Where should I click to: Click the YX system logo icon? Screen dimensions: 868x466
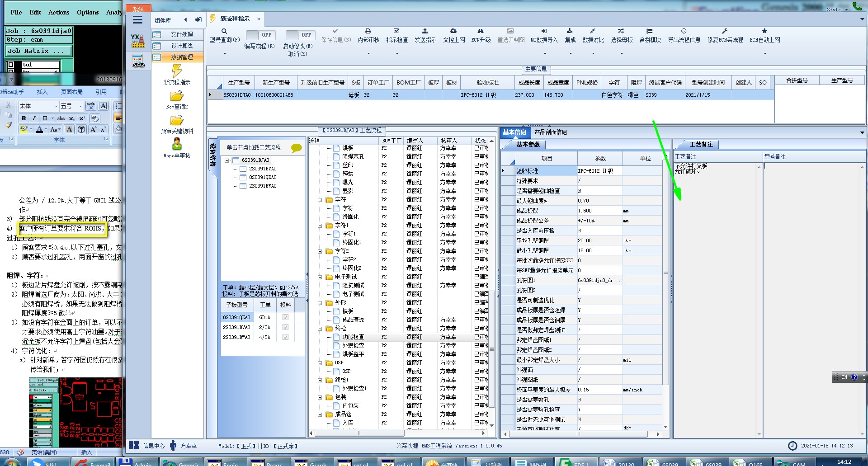(138, 41)
